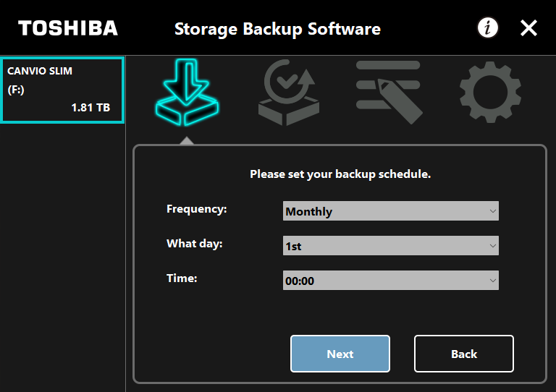Click the Storage Backup Software title text

pyautogui.click(x=277, y=29)
